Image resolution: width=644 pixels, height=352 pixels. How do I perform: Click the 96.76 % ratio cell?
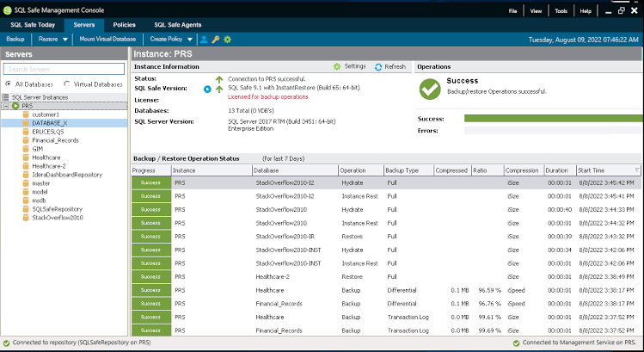489,304
